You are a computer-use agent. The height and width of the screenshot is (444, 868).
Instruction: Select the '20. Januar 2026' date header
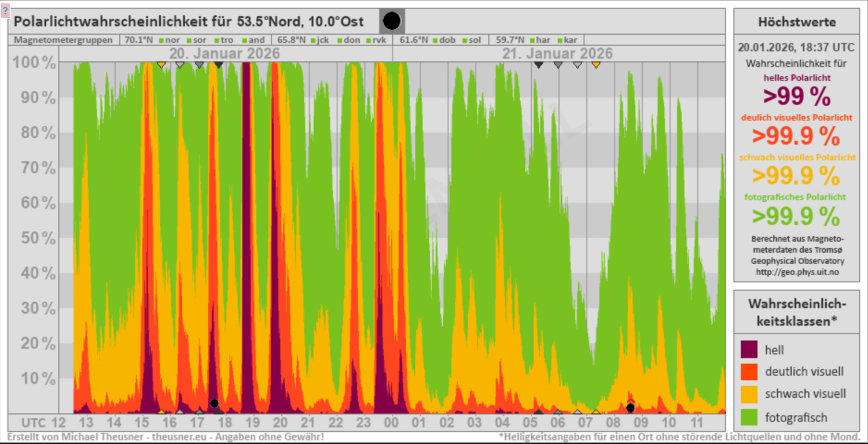point(225,54)
